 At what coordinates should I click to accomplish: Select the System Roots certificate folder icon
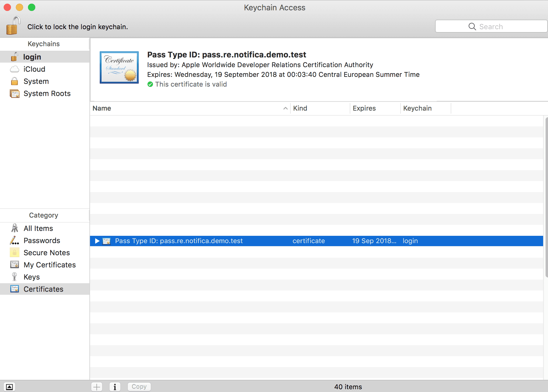pyautogui.click(x=15, y=94)
